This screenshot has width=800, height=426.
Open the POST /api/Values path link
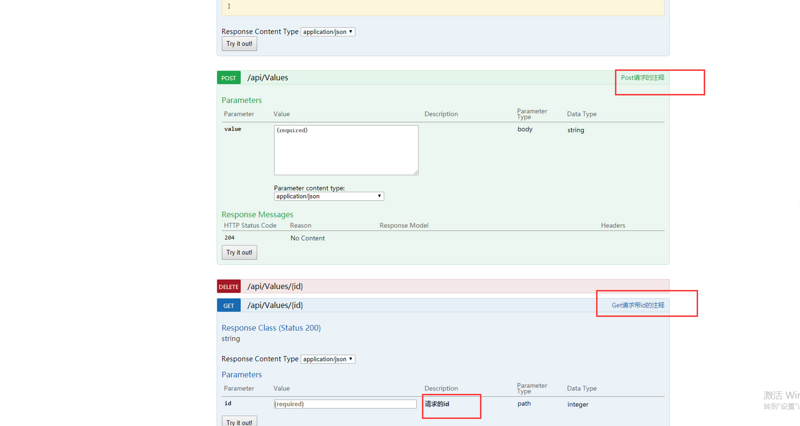pos(268,78)
